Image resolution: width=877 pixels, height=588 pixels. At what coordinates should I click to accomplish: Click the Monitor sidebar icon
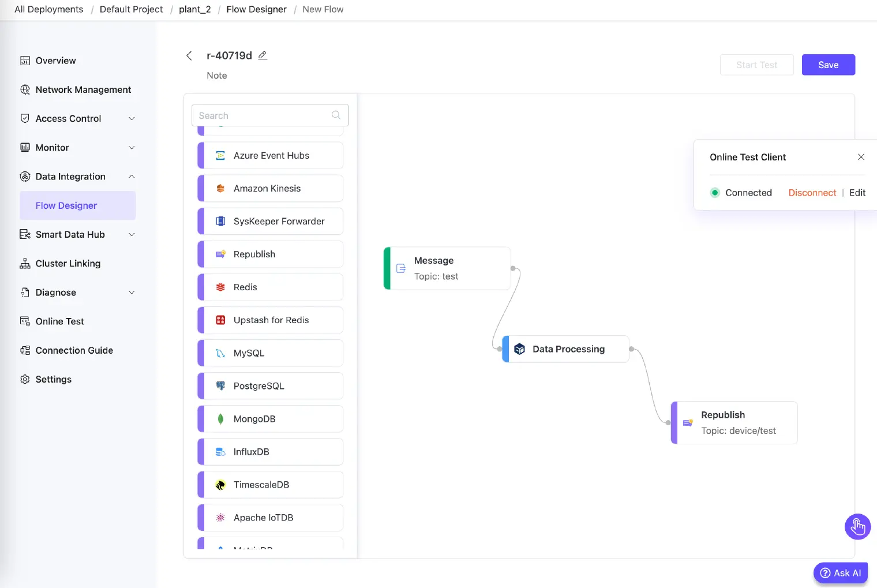coord(25,147)
